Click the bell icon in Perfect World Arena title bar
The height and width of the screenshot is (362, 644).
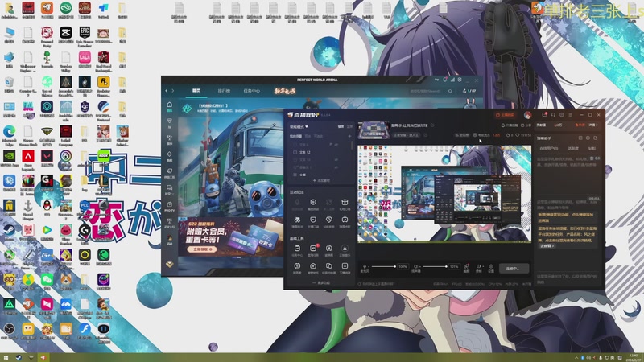[445, 80]
